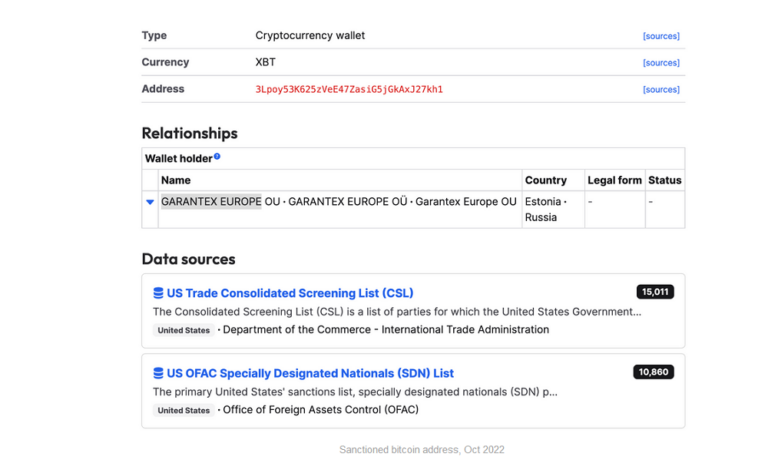Click the Legal form column header
The image size is (768, 466).
point(614,180)
